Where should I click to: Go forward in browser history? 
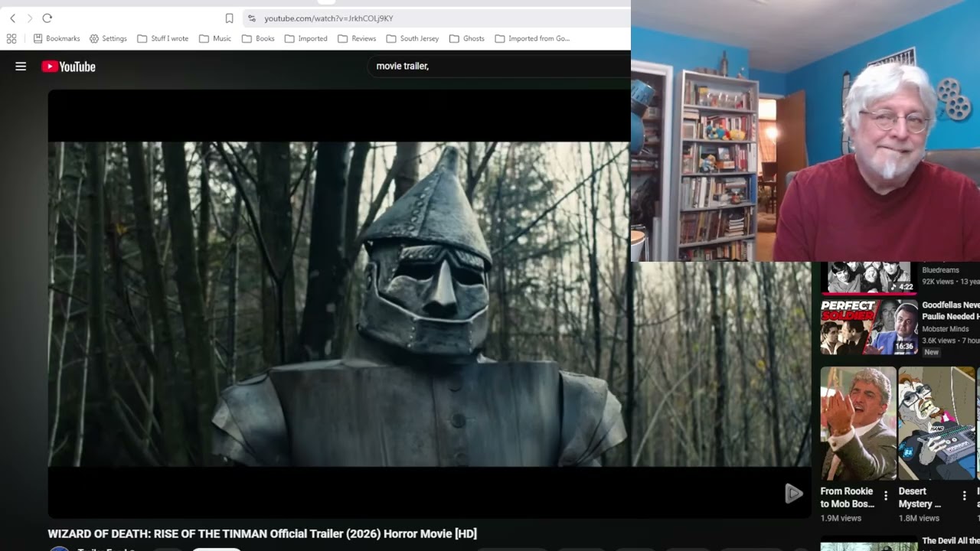30,18
